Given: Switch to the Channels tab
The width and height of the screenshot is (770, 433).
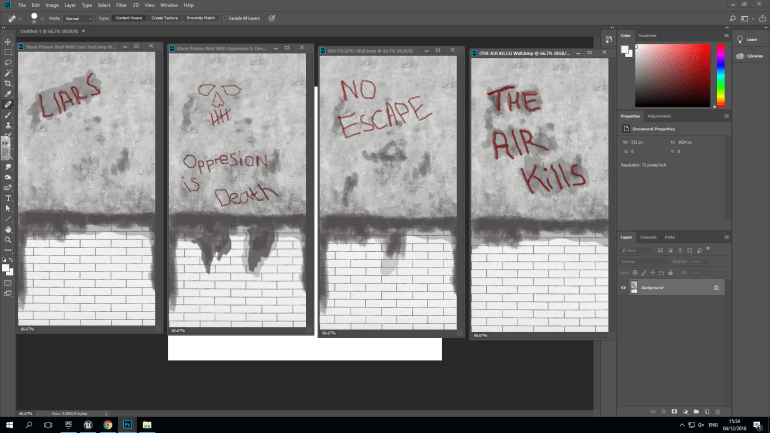Looking at the screenshot, I should click(648, 237).
